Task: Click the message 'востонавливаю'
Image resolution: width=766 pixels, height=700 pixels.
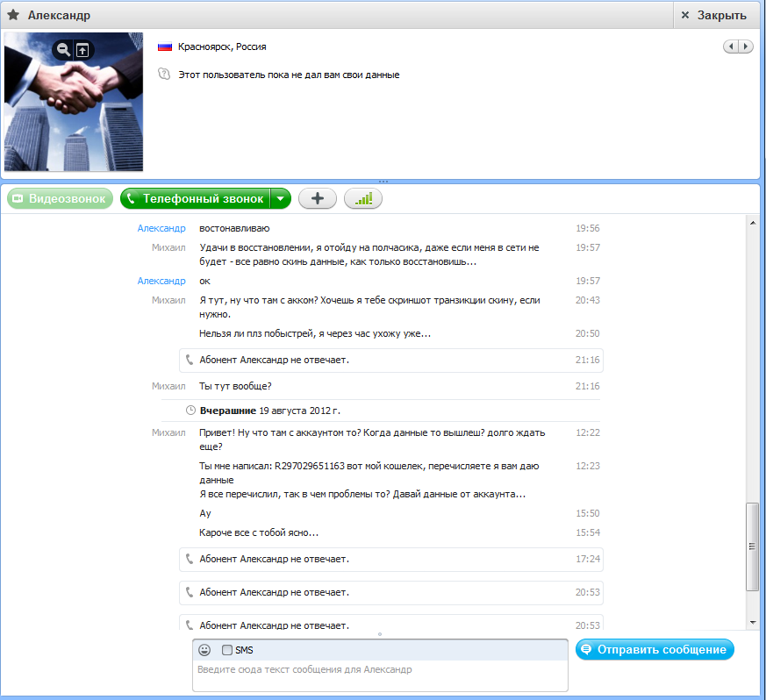Action: [x=234, y=228]
